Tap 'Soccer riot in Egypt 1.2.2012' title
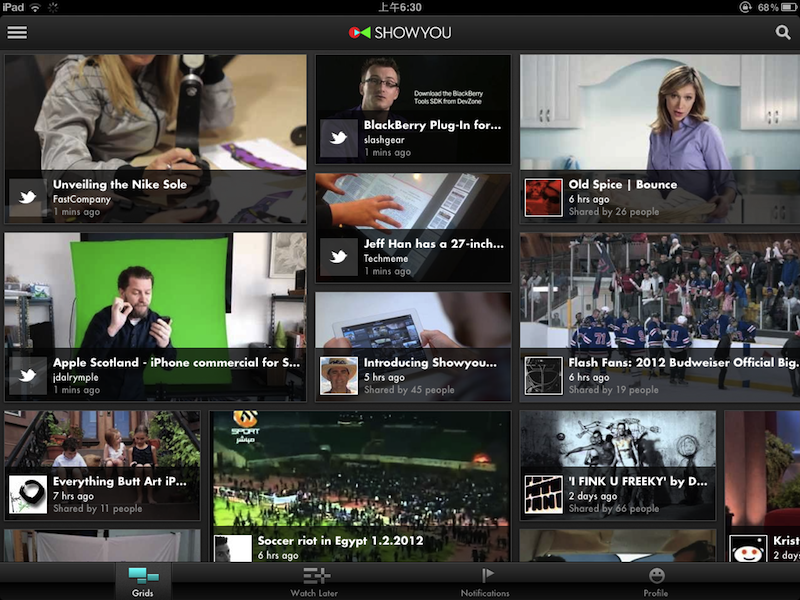This screenshot has height=600, width=800. (340, 541)
